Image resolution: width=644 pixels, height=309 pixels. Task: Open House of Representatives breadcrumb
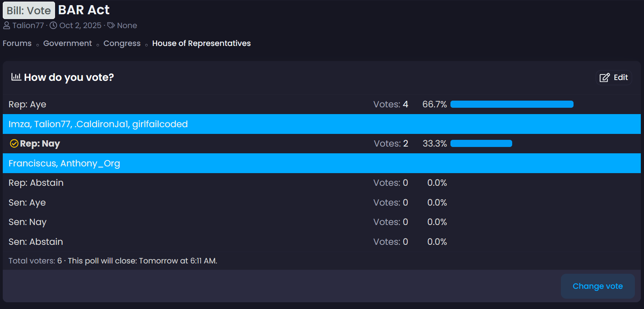point(201,43)
